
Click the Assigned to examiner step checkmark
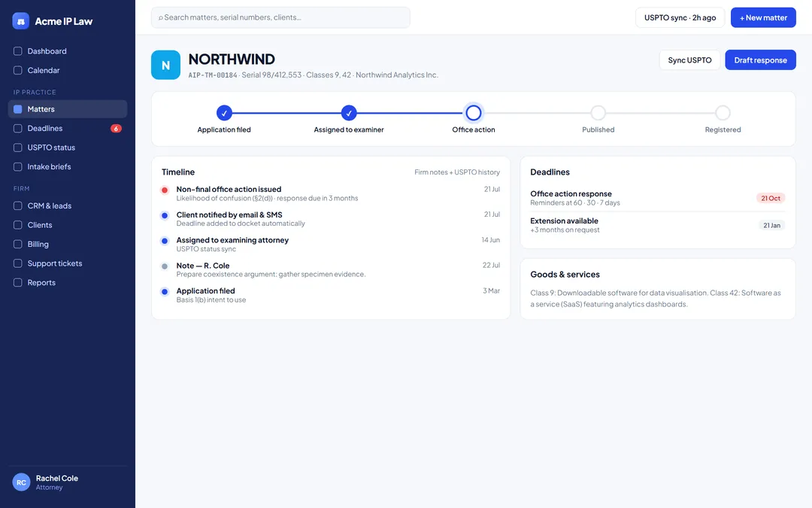[x=349, y=112]
